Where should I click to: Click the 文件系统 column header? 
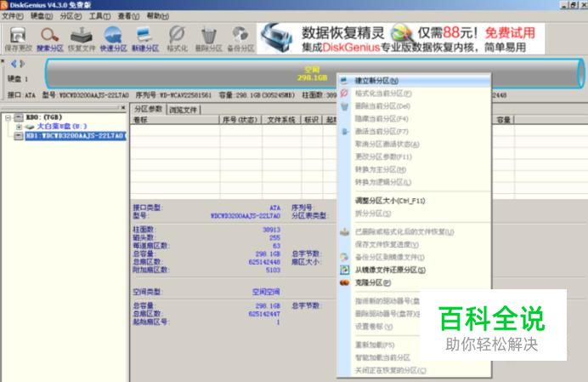click(x=281, y=120)
